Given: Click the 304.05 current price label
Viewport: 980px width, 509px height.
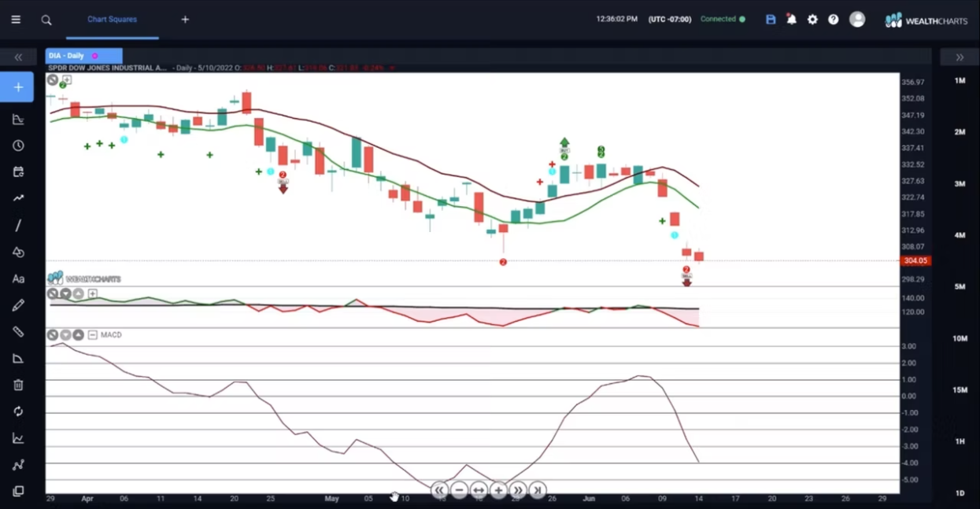Looking at the screenshot, I should 915,260.
